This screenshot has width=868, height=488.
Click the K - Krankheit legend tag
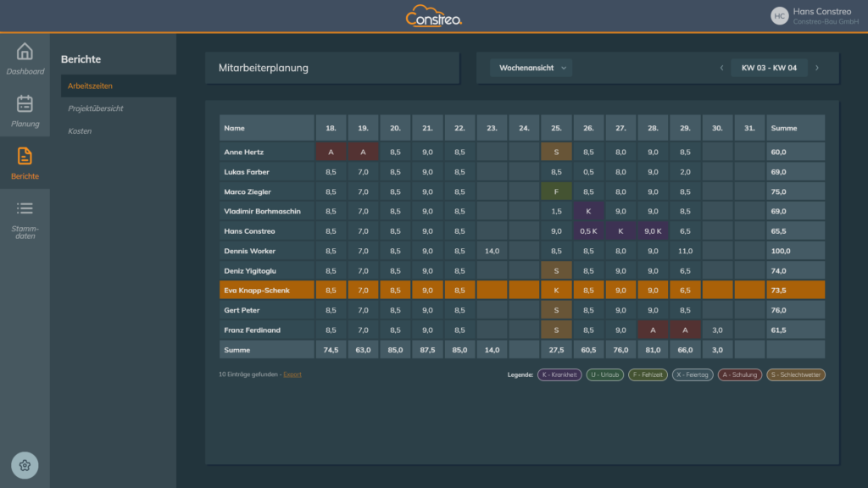pos(559,374)
